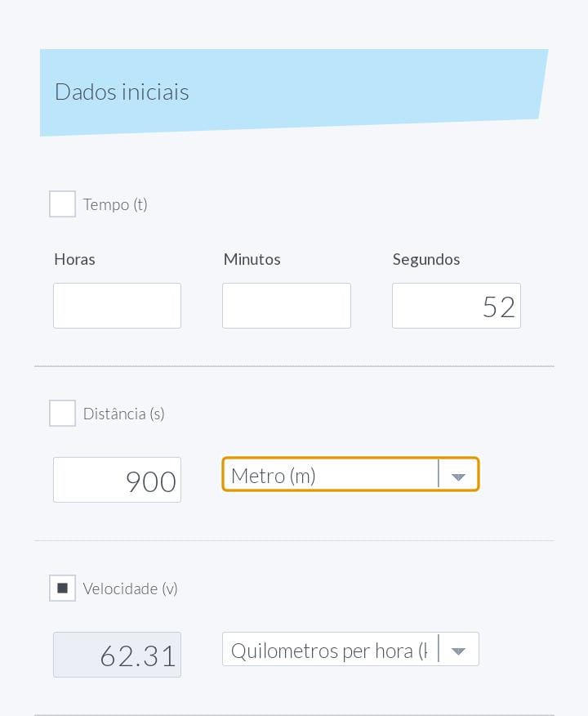Click the Segundos field showing 52
Viewport: 588px width, 716px height.
click(x=456, y=306)
